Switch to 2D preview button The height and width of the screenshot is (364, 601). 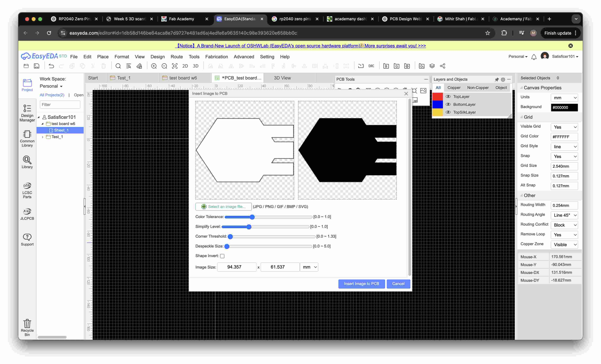tap(185, 66)
